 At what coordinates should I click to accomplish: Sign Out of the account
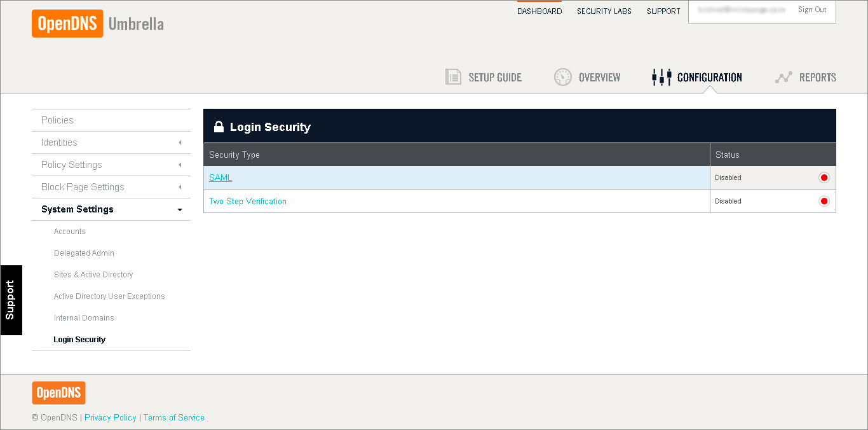point(811,9)
